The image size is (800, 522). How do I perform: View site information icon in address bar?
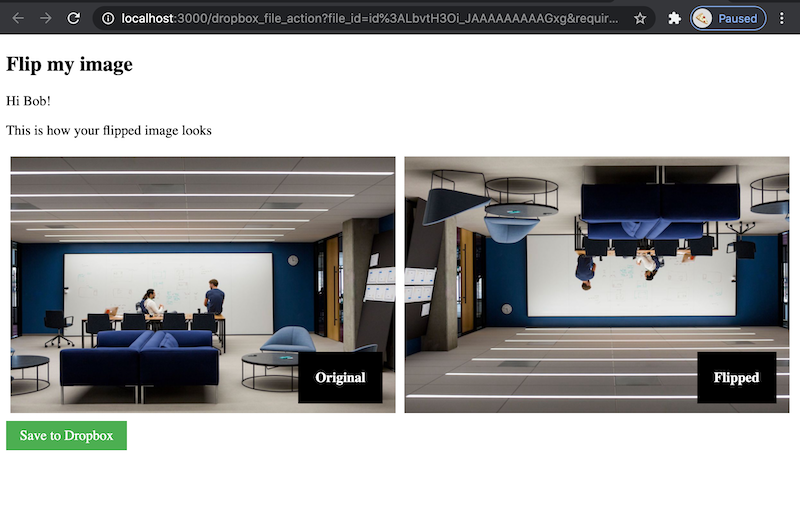(108, 18)
